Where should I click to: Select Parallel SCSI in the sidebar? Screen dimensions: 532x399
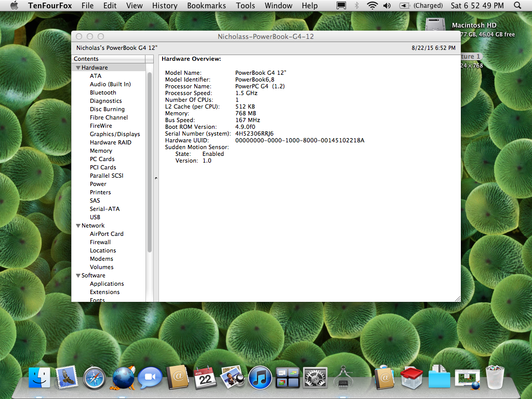107,176
